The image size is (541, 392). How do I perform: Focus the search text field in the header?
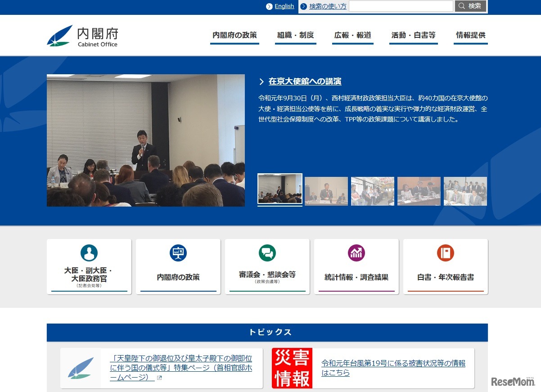coord(401,6)
